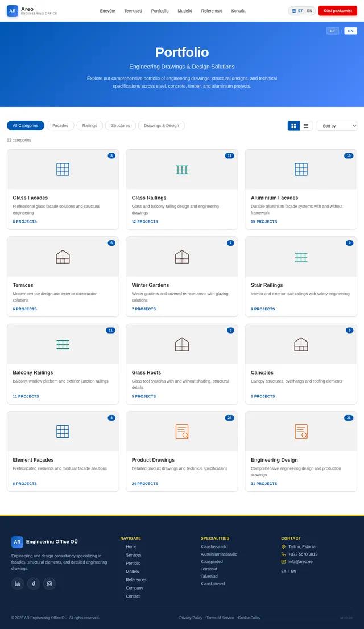Open the LinkedIn icon in footer
Viewport: 364px width, 629px height.
[x=18, y=583]
